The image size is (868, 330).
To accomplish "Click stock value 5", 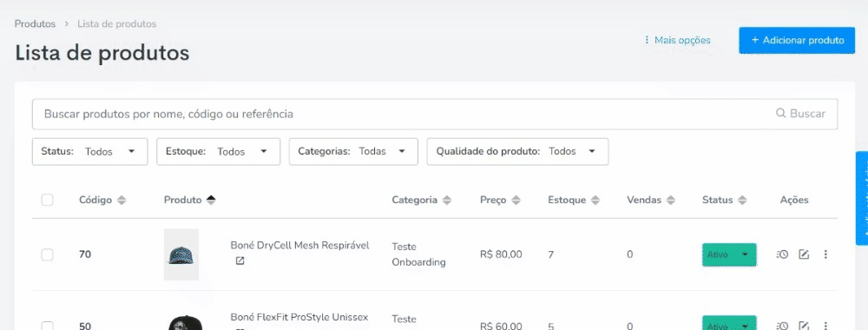I will (x=551, y=327).
